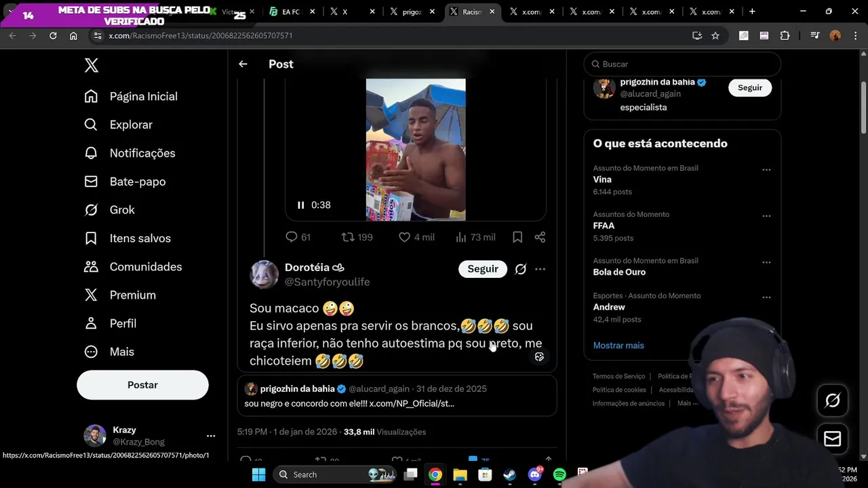Click the back arrow next to Post
868x488 pixels.
tap(243, 64)
